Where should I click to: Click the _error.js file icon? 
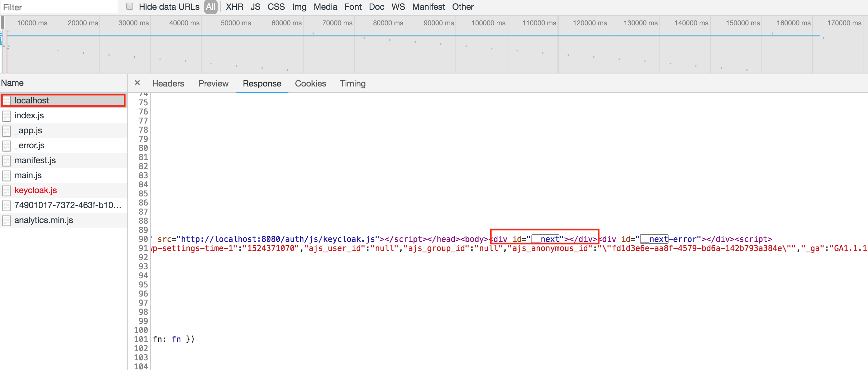[7, 145]
